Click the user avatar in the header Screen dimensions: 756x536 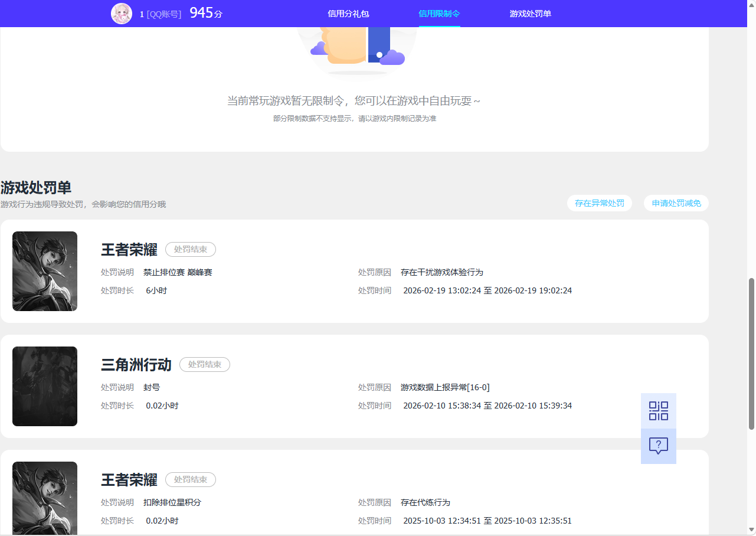coord(122,14)
